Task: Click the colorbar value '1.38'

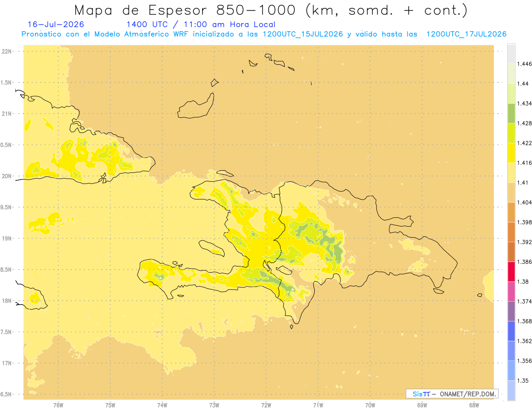Action: (523, 282)
